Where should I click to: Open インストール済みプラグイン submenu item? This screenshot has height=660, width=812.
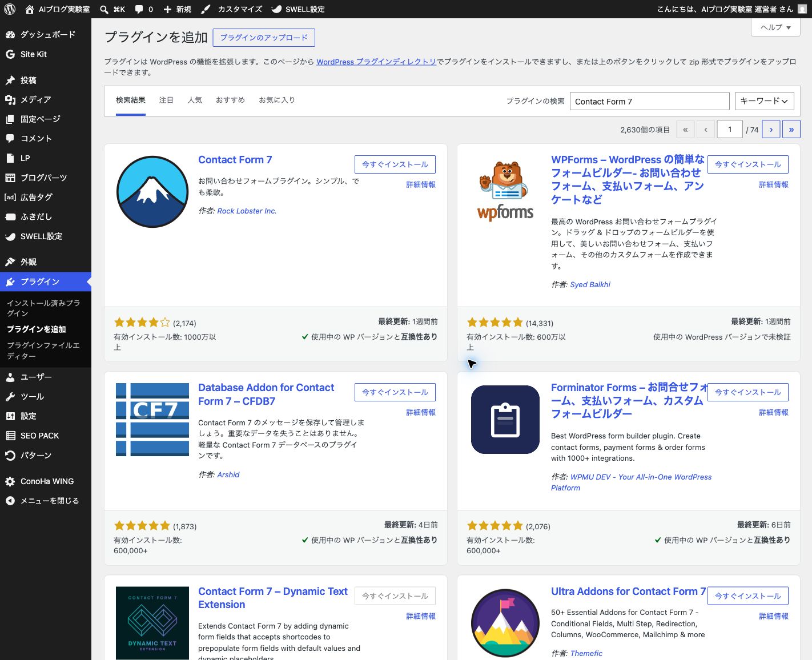[x=46, y=308]
